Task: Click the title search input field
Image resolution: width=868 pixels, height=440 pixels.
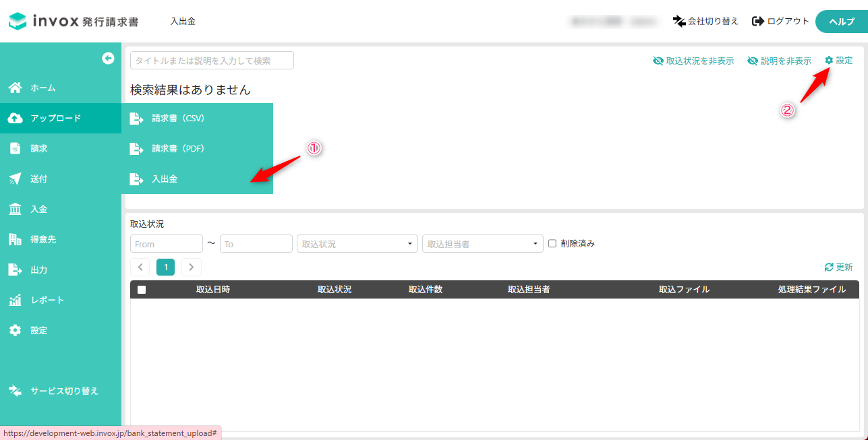Action: (x=212, y=61)
